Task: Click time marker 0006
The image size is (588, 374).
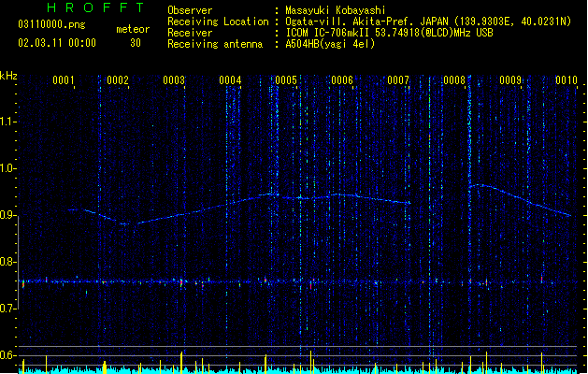Action: tap(342, 80)
